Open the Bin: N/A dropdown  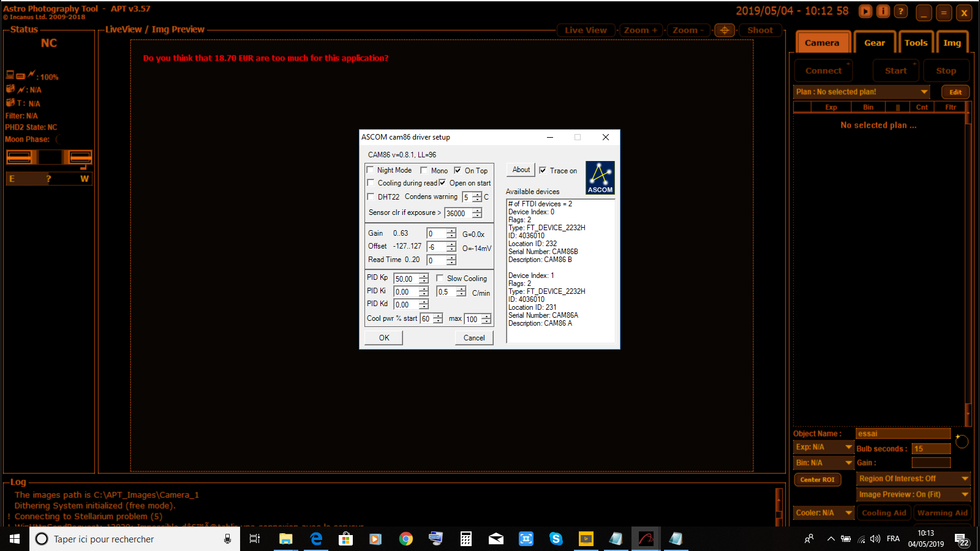click(x=823, y=463)
